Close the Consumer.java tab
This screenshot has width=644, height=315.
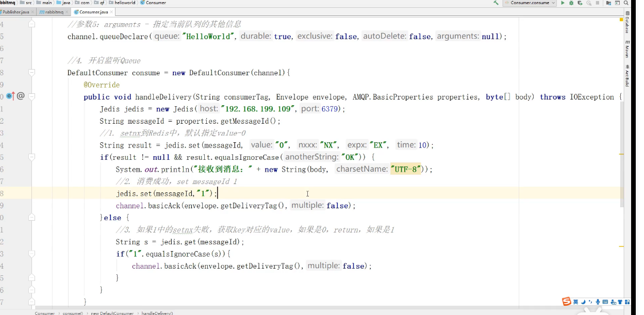[x=112, y=12]
